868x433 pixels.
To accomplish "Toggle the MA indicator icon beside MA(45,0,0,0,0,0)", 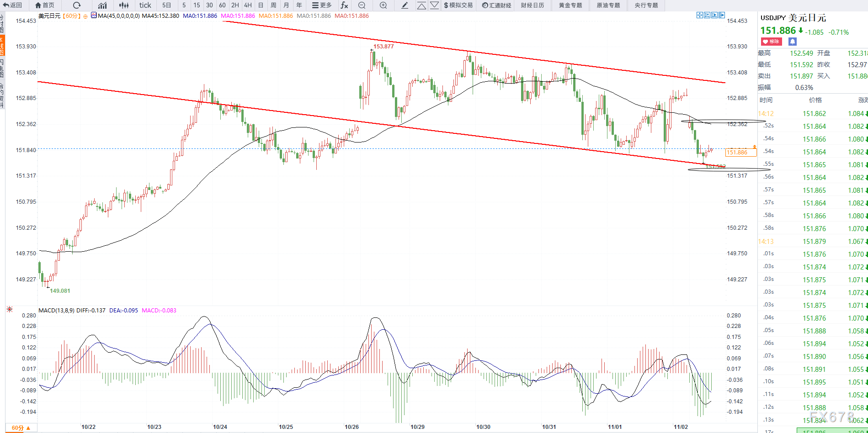I will (x=94, y=16).
